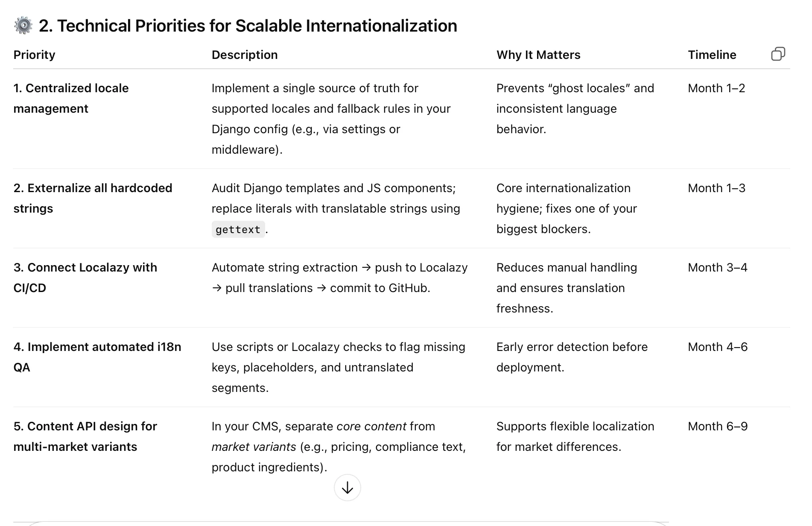Image resolution: width=812 pixels, height=526 pixels.
Task: Click the scroll-to-bottom arrow button
Action: coord(347,488)
